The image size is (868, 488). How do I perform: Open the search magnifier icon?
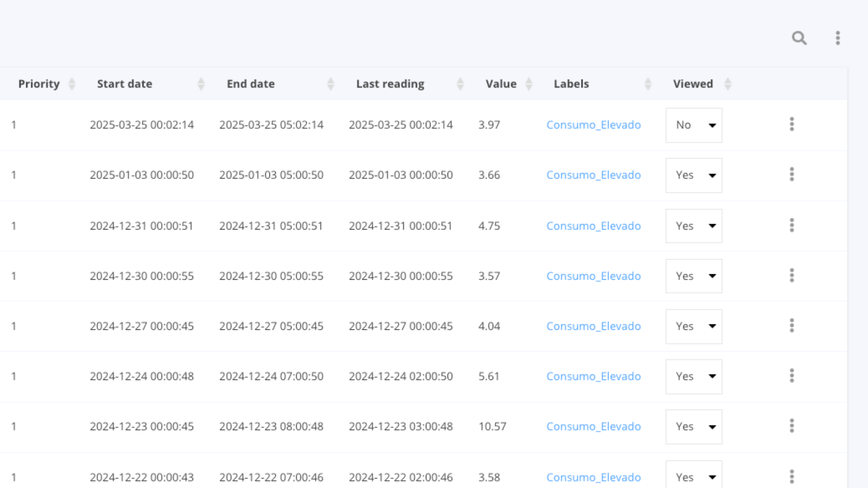799,38
